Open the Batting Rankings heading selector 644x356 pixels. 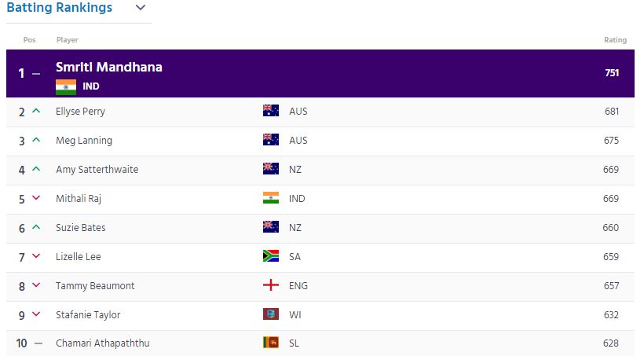60,7
